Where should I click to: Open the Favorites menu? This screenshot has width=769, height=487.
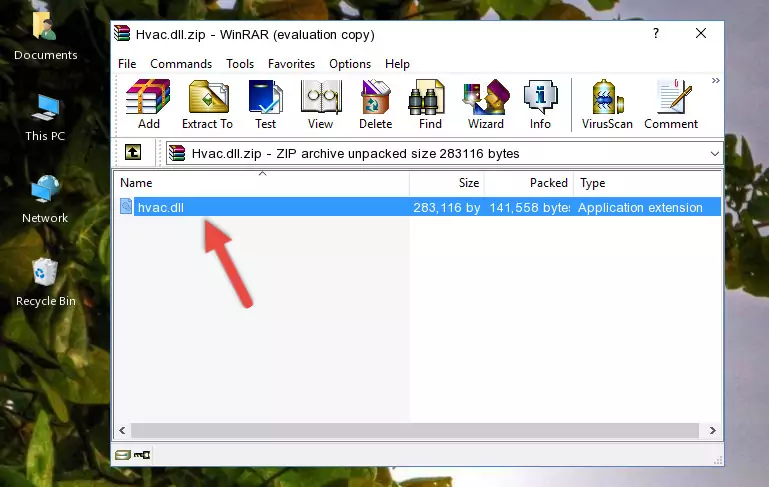[x=291, y=64]
